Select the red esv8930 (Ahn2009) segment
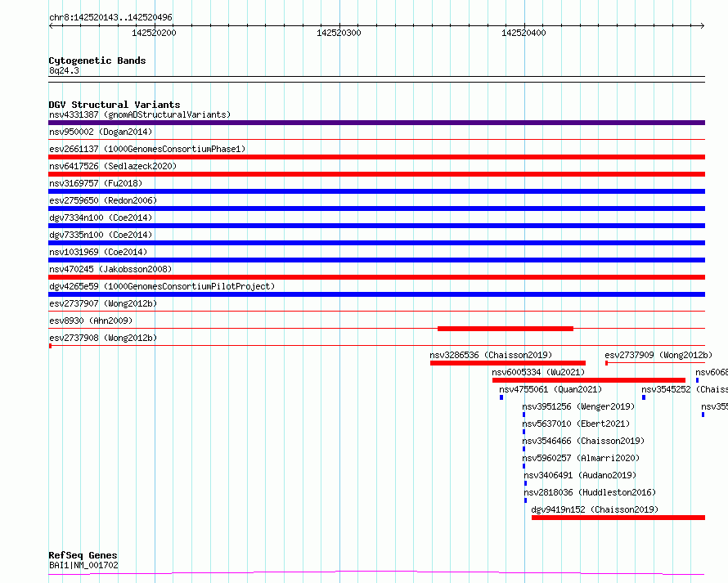 point(505,329)
